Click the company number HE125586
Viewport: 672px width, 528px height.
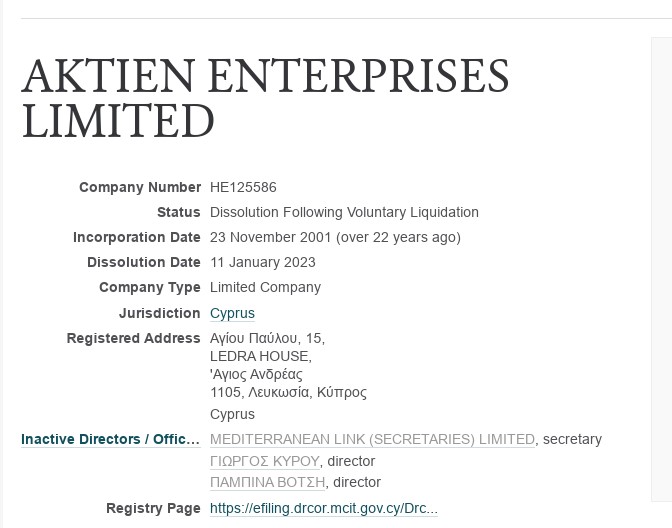tap(243, 187)
